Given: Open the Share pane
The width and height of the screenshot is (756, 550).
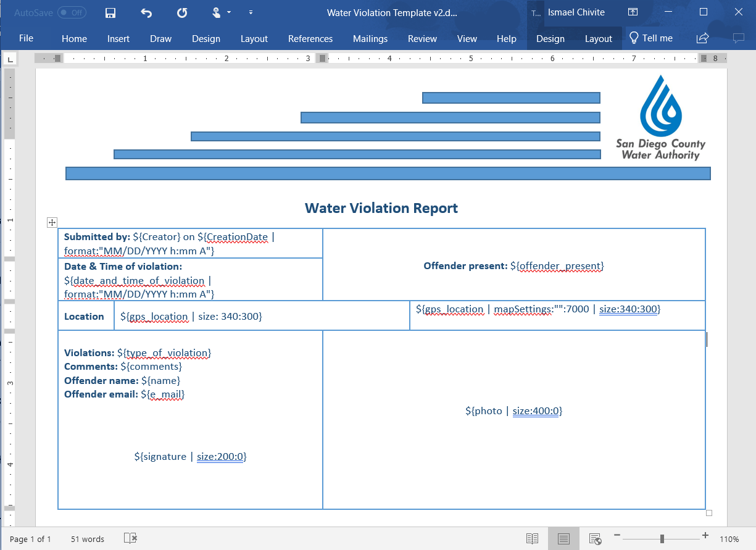Looking at the screenshot, I should [702, 38].
